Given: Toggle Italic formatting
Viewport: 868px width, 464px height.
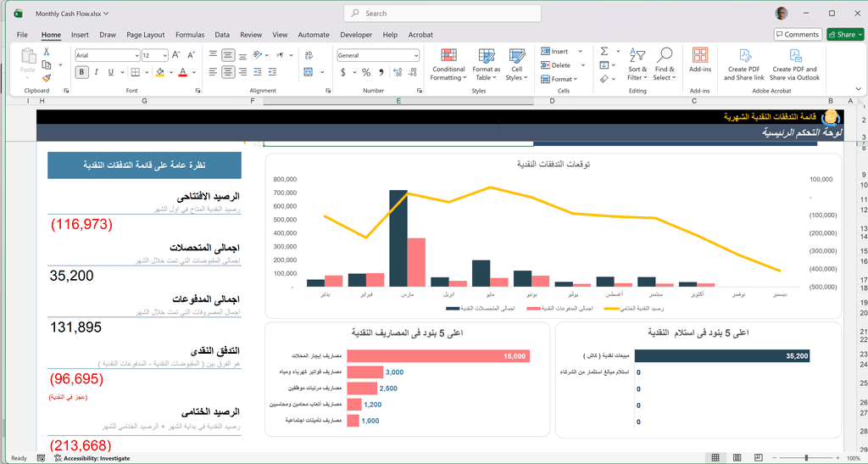Looking at the screenshot, I should click(x=97, y=72).
